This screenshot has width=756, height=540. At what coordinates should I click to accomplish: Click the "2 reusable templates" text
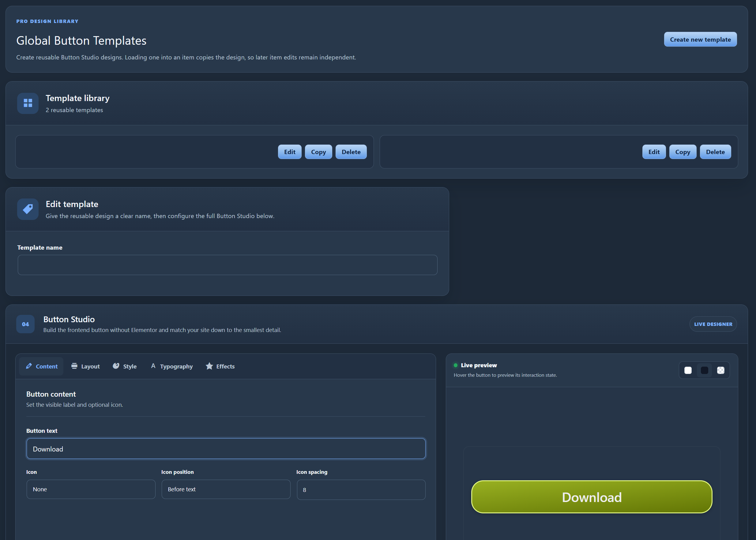click(74, 110)
